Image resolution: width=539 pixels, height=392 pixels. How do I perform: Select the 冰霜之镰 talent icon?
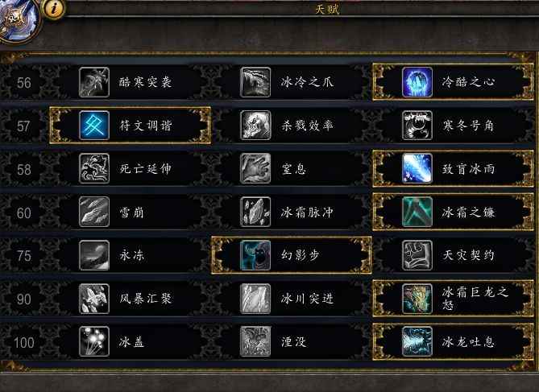click(417, 212)
